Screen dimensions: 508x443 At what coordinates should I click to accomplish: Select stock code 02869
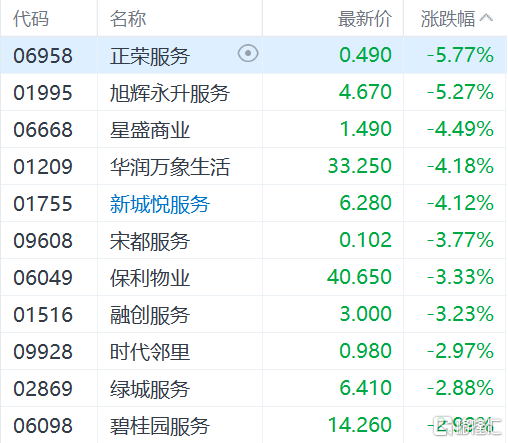43,388
